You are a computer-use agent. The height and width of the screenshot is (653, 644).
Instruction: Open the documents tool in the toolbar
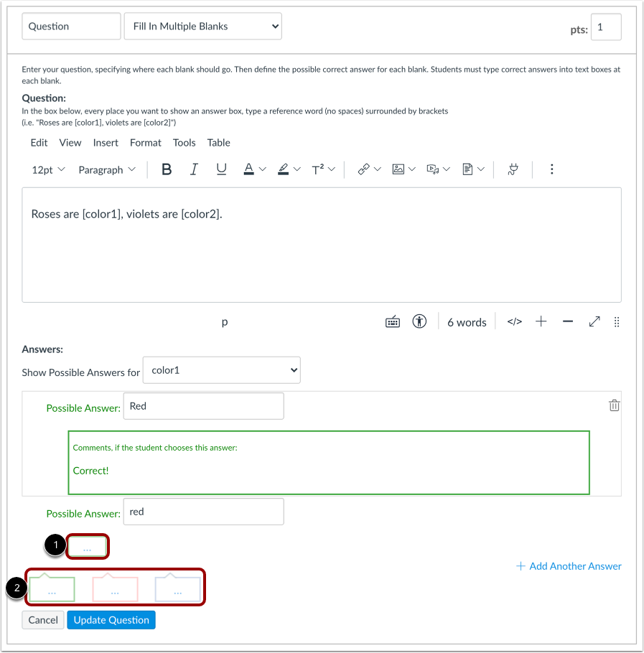[x=468, y=169]
